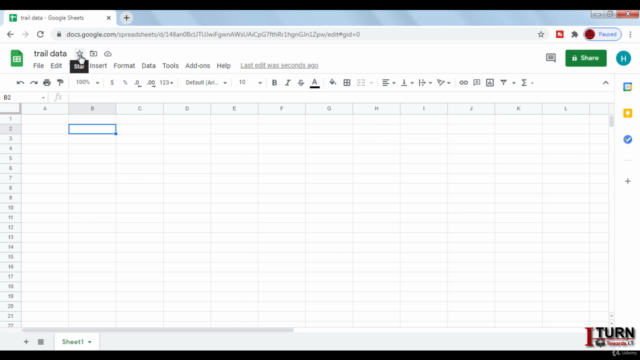Open the Insert menu
Screen dimensions: 640x360
point(98,66)
